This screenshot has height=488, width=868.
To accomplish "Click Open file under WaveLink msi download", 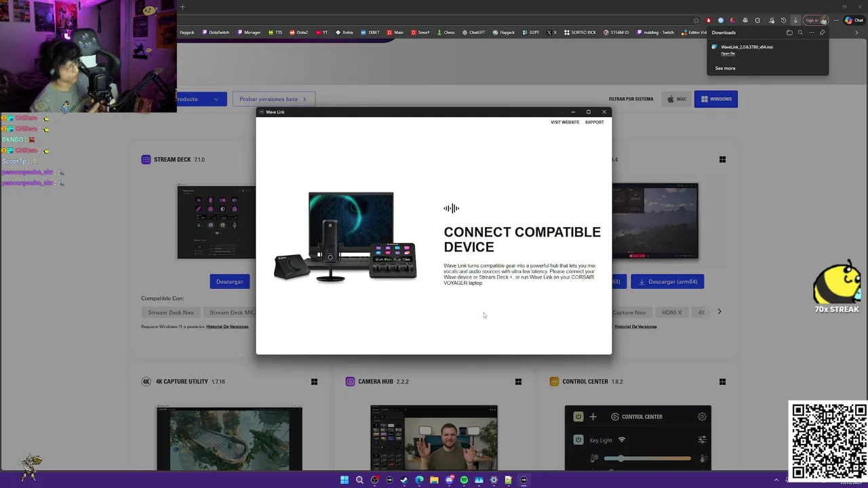I will click(x=728, y=54).
